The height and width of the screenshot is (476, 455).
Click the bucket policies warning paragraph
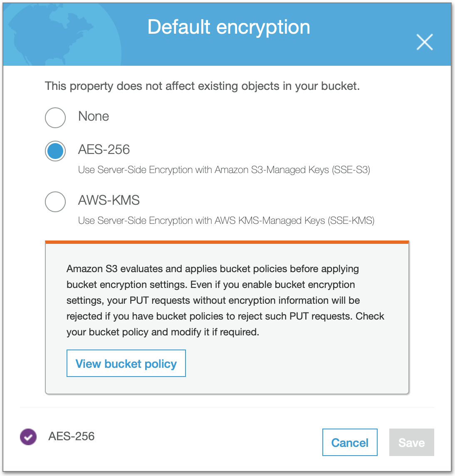[x=225, y=300]
